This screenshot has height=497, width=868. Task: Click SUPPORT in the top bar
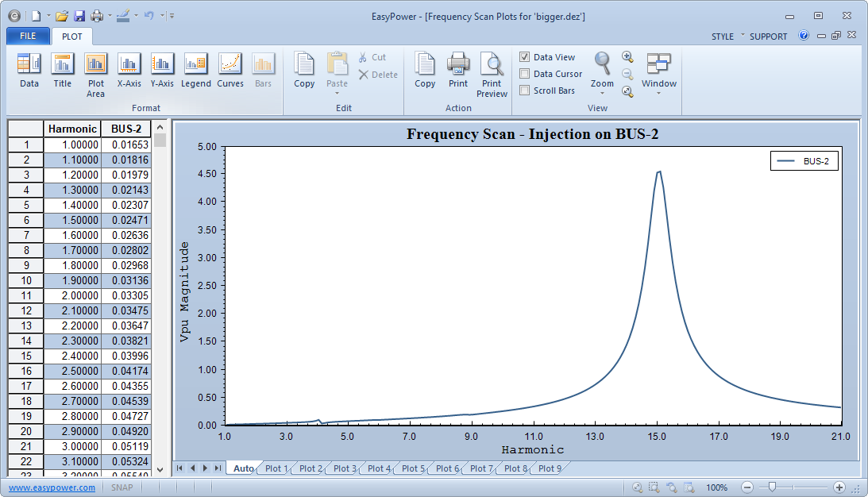(x=768, y=37)
